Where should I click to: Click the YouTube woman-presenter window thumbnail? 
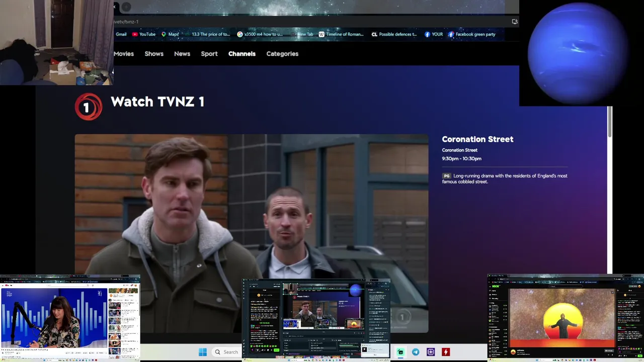pyautogui.click(x=70, y=318)
